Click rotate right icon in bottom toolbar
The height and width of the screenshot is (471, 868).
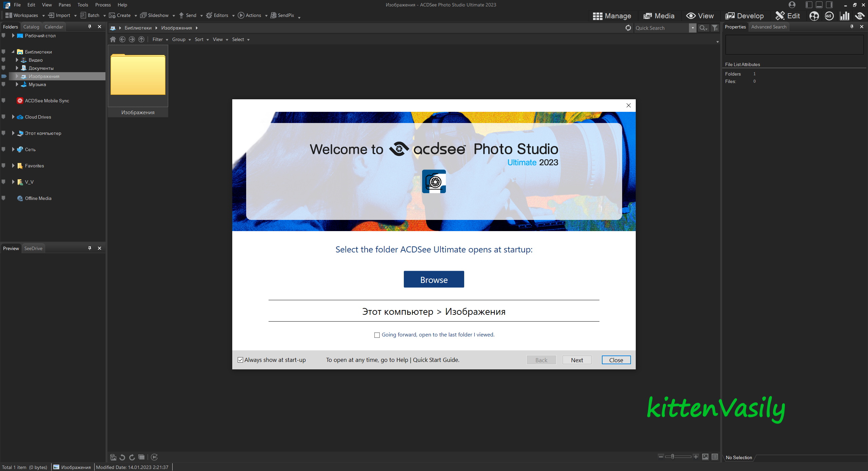(x=132, y=457)
